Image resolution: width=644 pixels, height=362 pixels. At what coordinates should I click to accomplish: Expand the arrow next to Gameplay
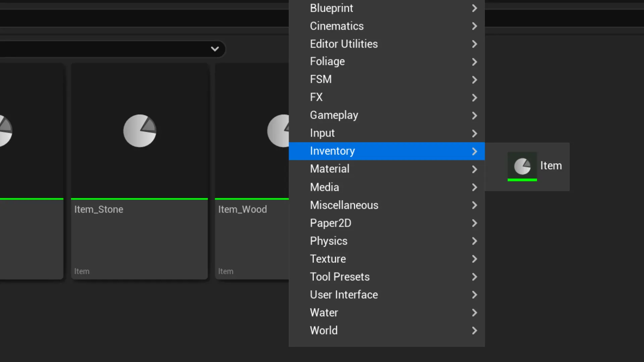click(474, 115)
